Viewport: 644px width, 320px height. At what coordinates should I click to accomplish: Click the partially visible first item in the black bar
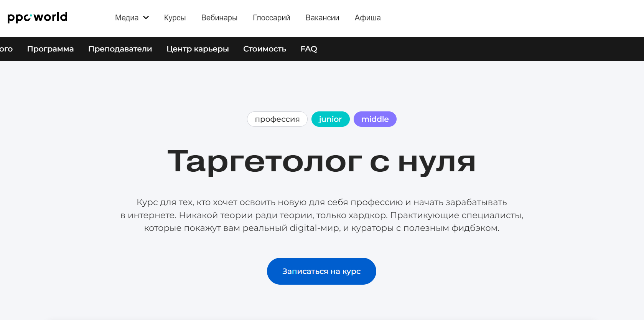pos(6,49)
